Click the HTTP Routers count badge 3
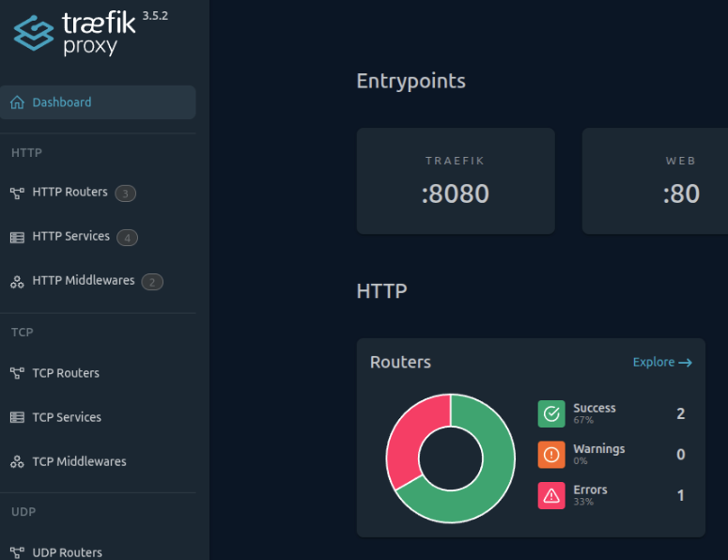Screen dimensions: 728x560 (125, 194)
